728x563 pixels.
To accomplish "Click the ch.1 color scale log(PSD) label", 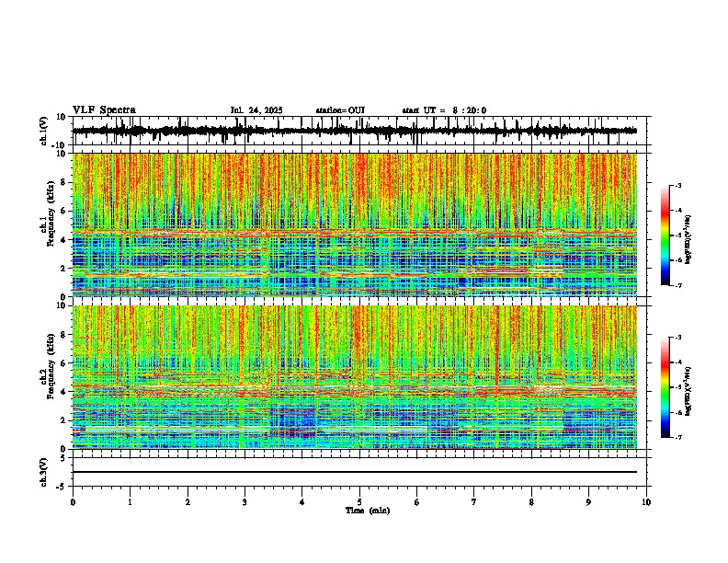I will click(688, 239).
